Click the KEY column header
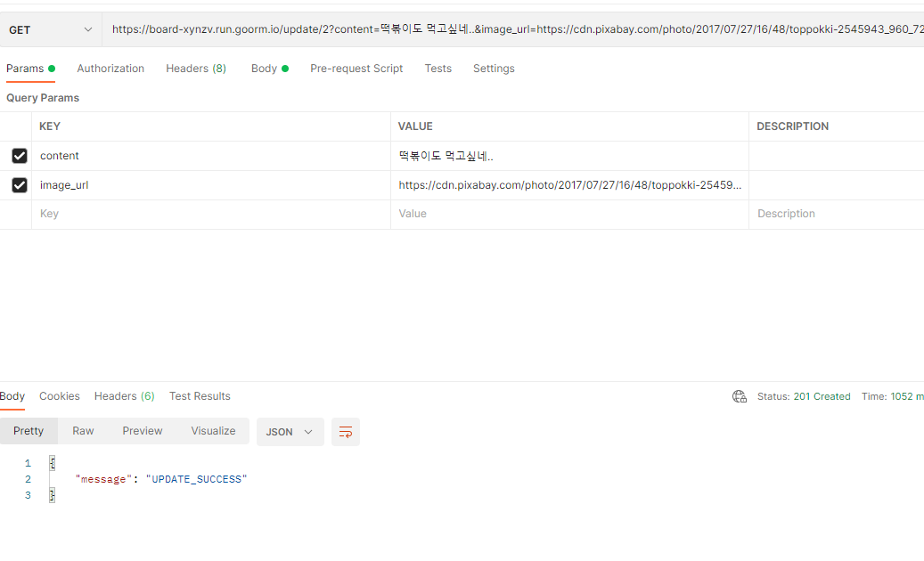This screenshot has width=924, height=561. click(50, 126)
